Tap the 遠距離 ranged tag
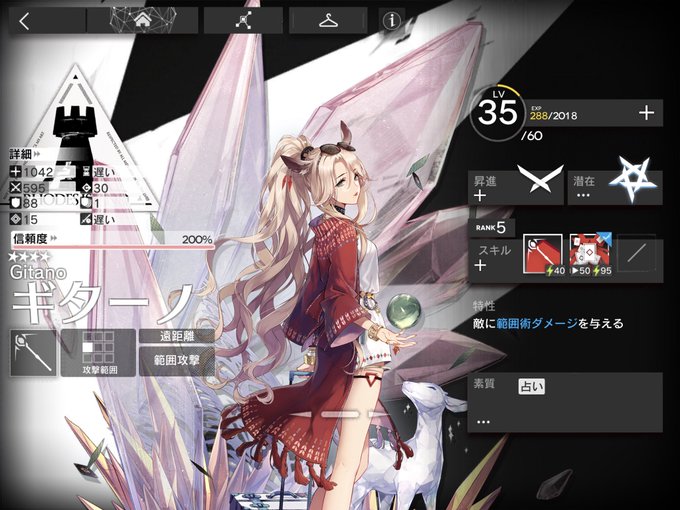 [177, 336]
